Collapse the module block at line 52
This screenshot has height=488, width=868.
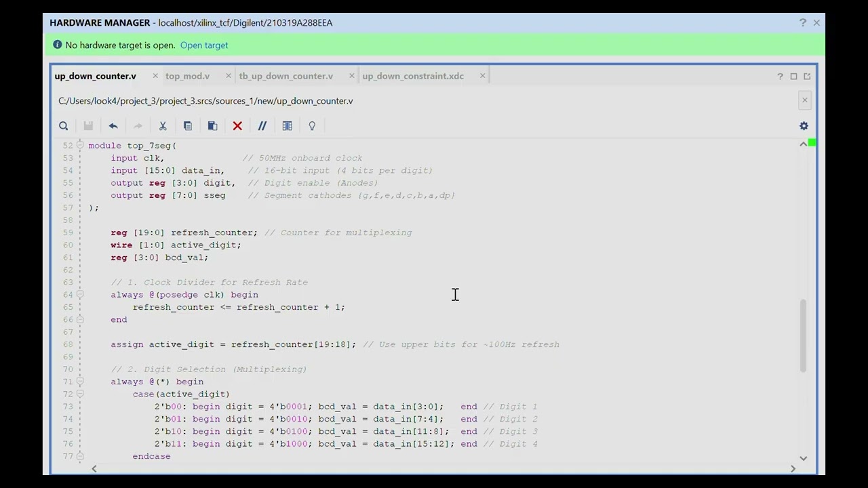pyautogui.click(x=80, y=145)
